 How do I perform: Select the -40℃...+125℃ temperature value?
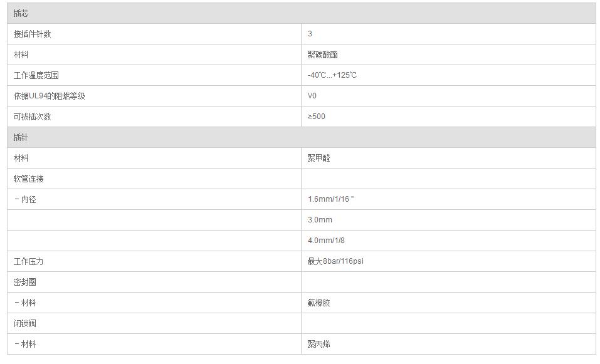[332, 75]
